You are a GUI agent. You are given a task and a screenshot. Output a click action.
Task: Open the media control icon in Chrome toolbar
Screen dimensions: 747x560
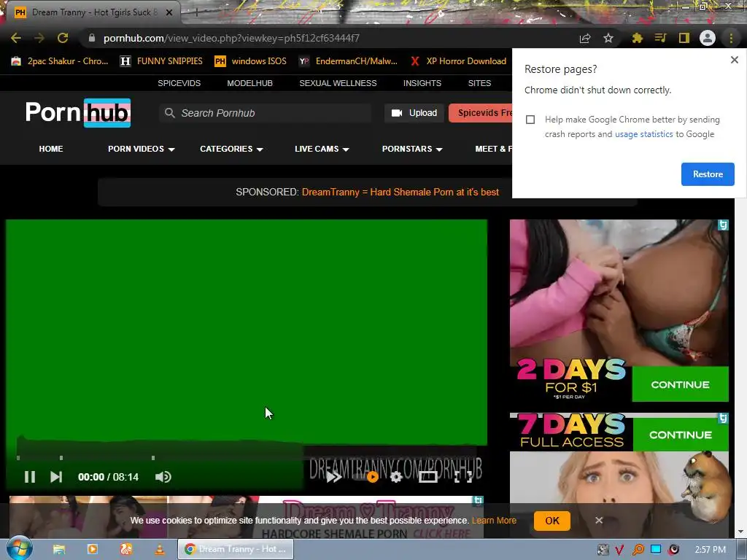[x=660, y=38]
